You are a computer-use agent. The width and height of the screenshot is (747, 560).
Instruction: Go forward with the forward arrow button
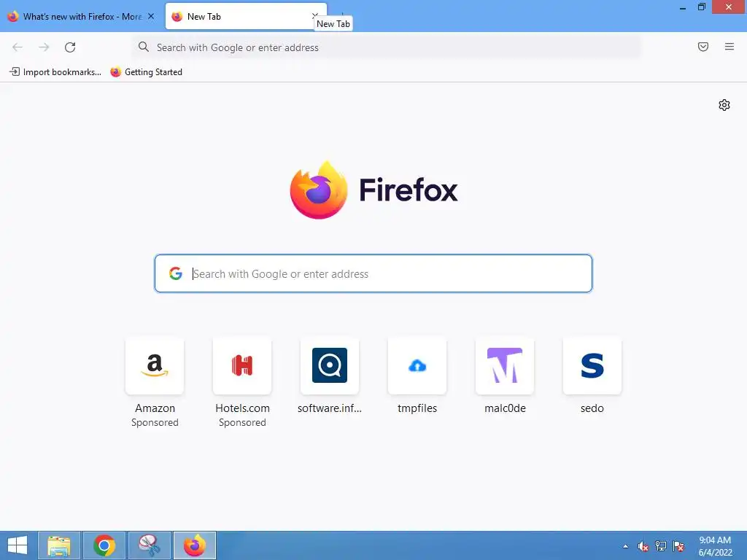[44, 47]
